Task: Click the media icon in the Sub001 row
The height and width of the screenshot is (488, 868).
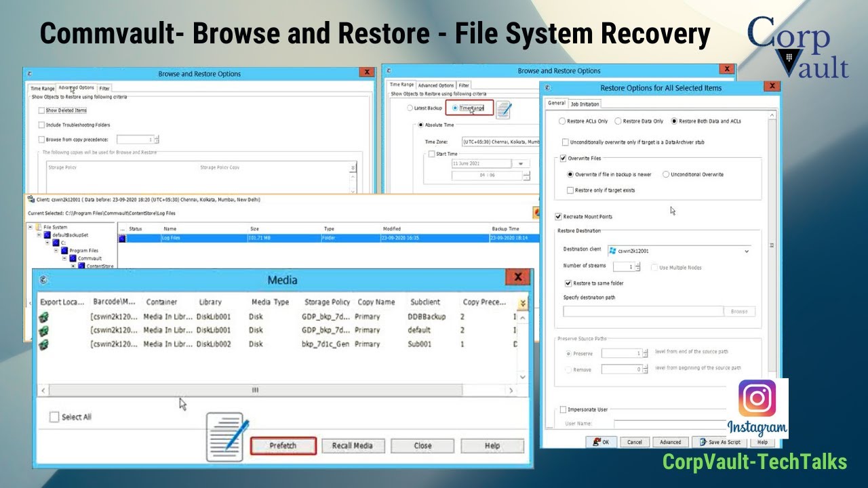Action: (x=43, y=344)
